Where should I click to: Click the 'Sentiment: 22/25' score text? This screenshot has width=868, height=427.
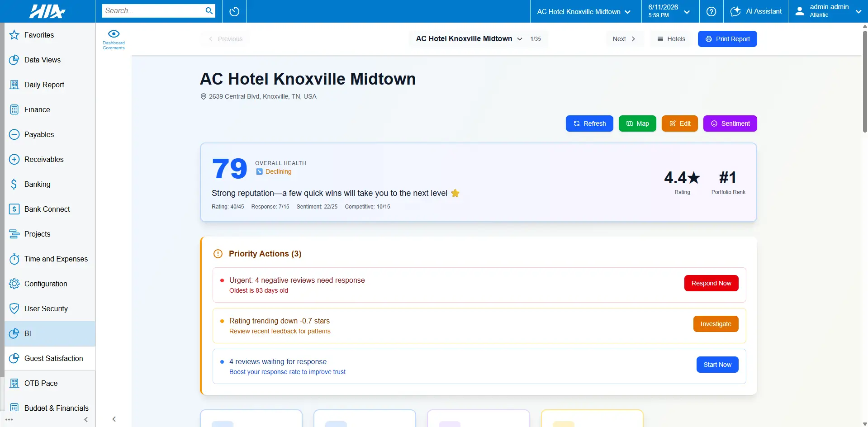click(317, 207)
